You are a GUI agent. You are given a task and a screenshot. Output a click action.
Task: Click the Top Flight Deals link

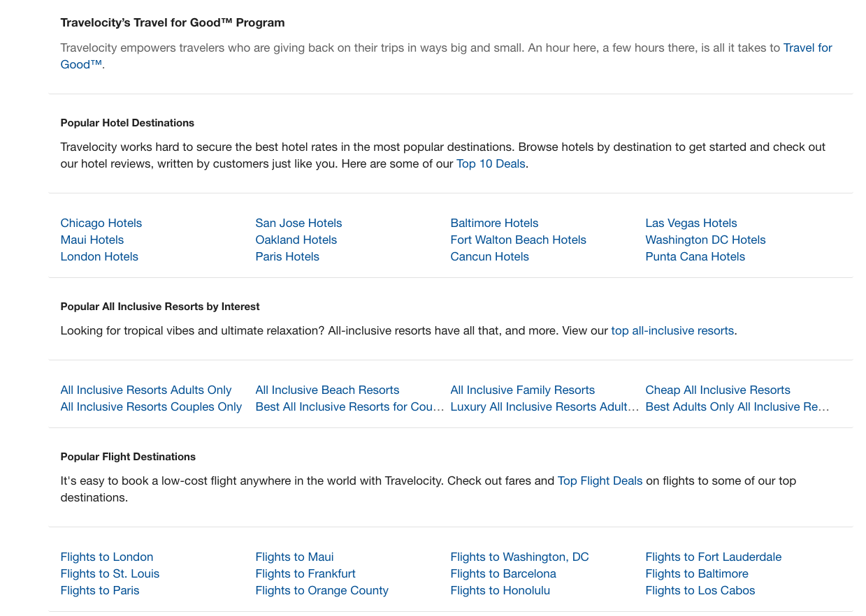pyautogui.click(x=599, y=481)
